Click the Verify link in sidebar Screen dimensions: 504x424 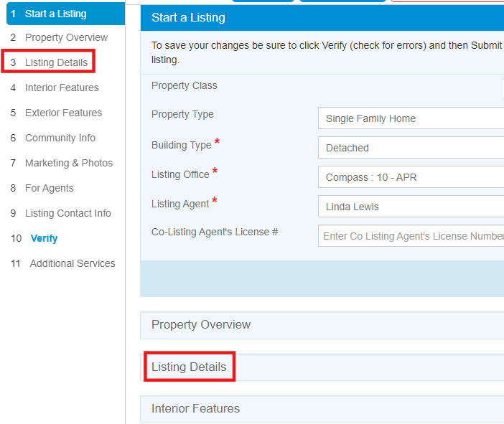(x=44, y=238)
